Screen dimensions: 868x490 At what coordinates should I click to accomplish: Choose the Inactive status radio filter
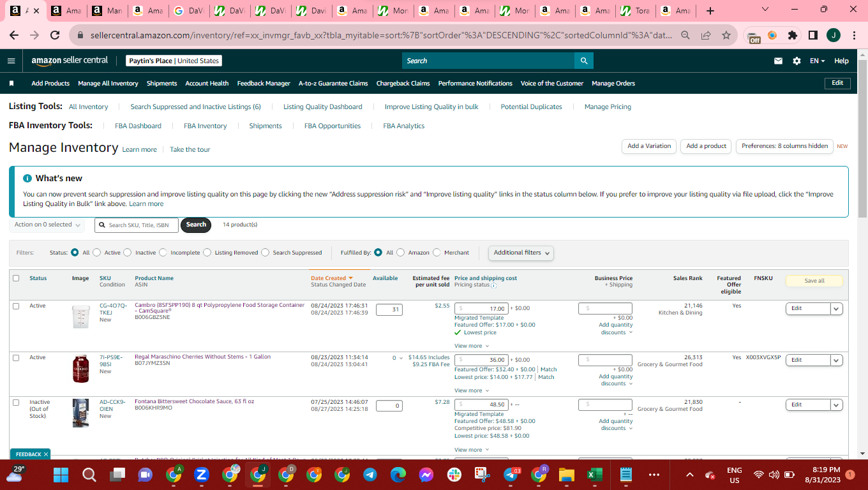pyautogui.click(x=128, y=253)
